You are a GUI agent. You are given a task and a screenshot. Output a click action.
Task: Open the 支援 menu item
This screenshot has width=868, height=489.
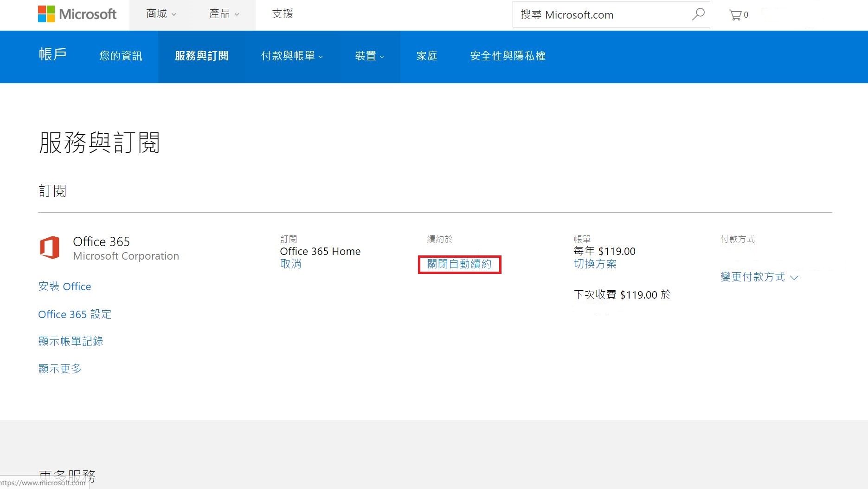(x=283, y=14)
